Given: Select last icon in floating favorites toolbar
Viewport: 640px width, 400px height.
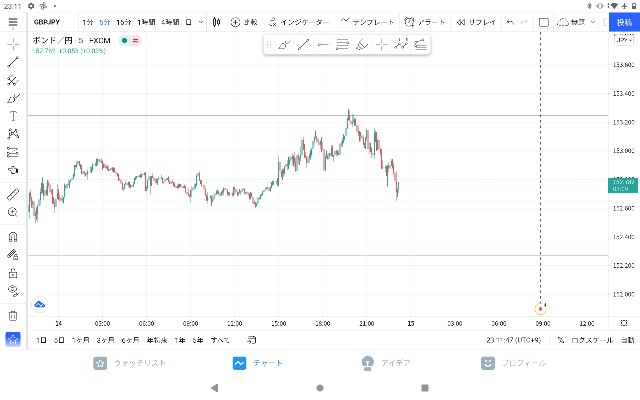Looking at the screenshot, I should pos(420,44).
